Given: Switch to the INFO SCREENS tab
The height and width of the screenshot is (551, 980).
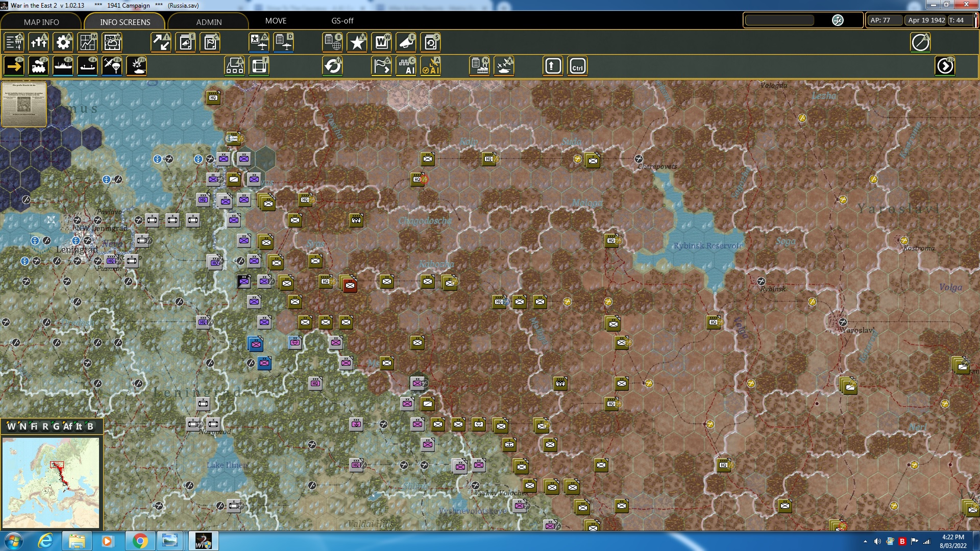Looking at the screenshot, I should click(125, 22).
